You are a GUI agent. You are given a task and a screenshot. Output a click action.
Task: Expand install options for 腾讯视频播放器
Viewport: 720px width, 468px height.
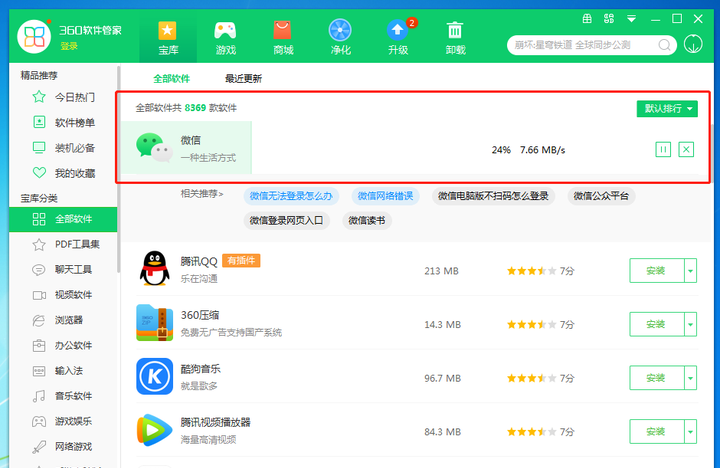(x=691, y=432)
